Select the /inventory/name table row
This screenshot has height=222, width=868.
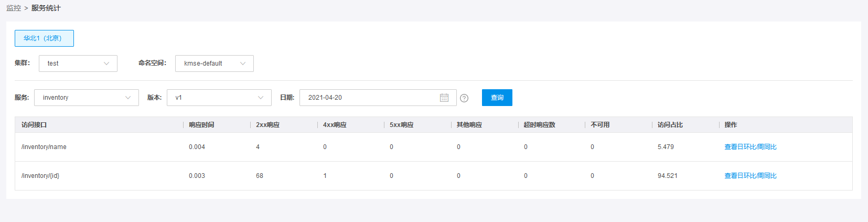(434, 147)
